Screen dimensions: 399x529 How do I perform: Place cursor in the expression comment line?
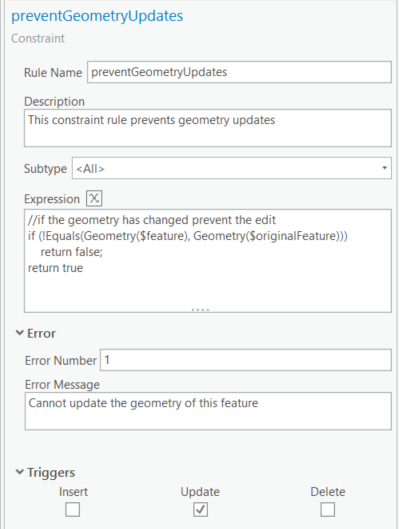pyautogui.click(x=152, y=220)
